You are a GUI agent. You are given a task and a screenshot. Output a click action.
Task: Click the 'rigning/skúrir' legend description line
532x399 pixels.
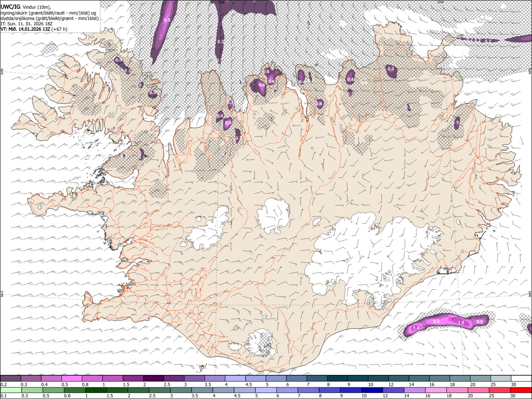click(x=48, y=12)
